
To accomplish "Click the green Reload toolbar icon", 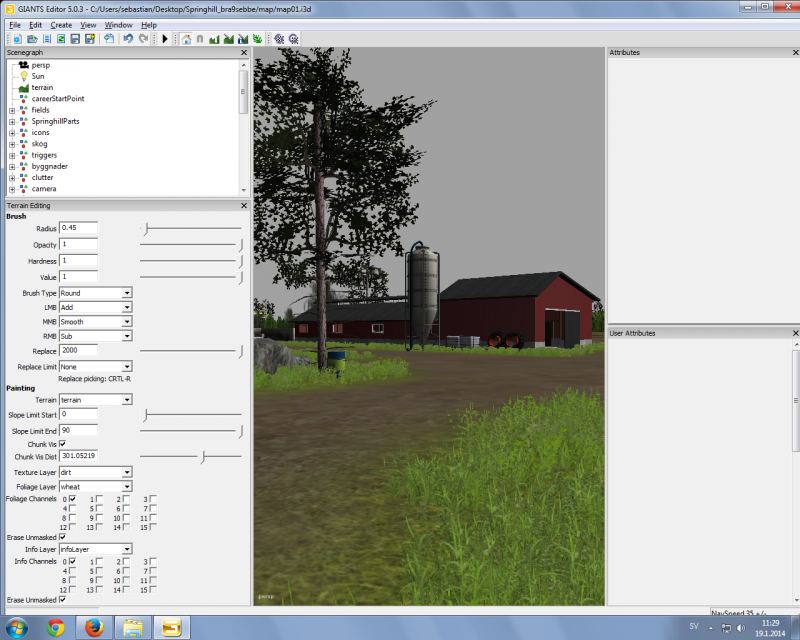I will (x=61, y=39).
